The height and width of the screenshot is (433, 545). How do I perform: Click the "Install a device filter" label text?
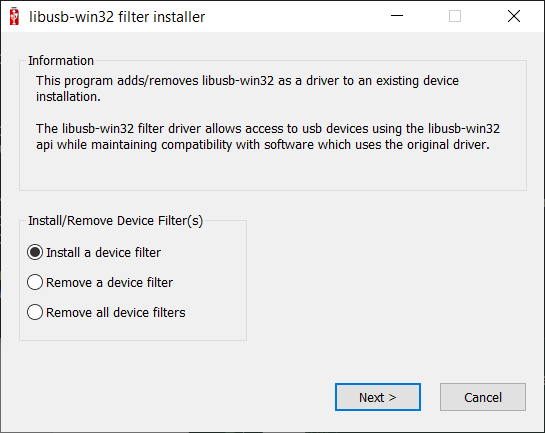[x=104, y=253]
